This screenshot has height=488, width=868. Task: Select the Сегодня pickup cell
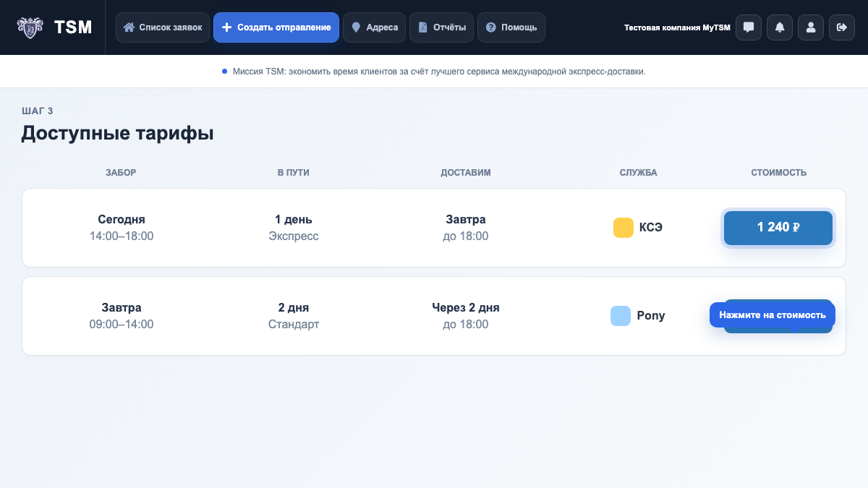(122, 220)
